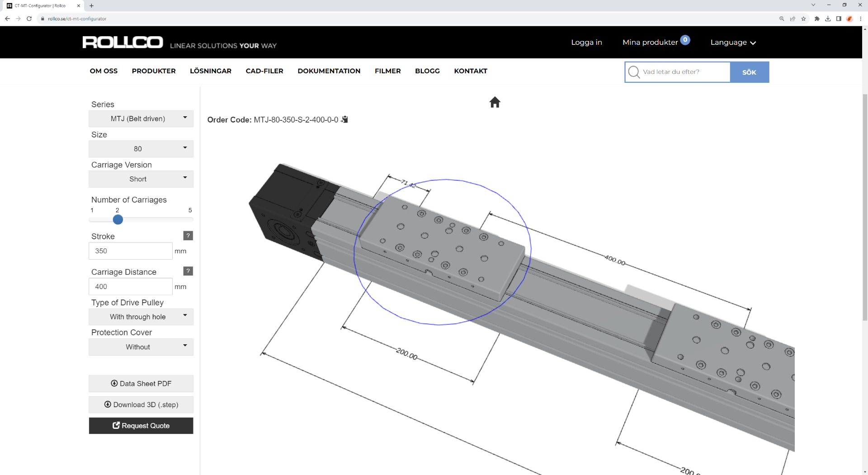The height and width of the screenshot is (475, 868).
Task: Open the Stroke help question mark
Action: (188, 236)
